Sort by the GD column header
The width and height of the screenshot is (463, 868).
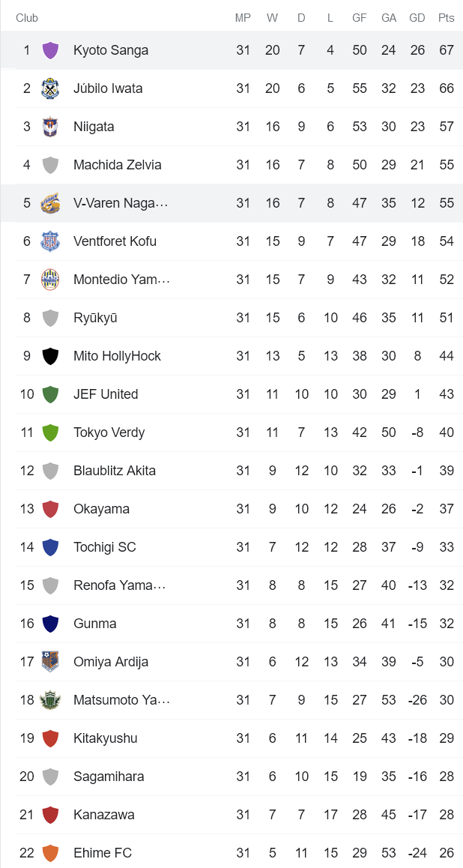coord(417,16)
